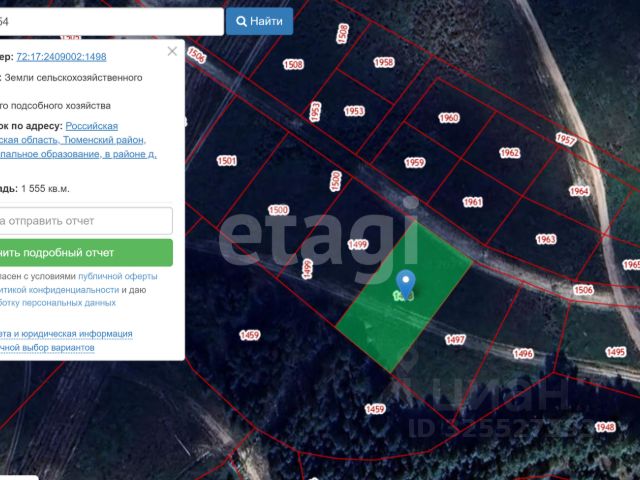Select parcel labeled 1960 on map
This screenshot has height=480, width=640.
tap(449, 118)
